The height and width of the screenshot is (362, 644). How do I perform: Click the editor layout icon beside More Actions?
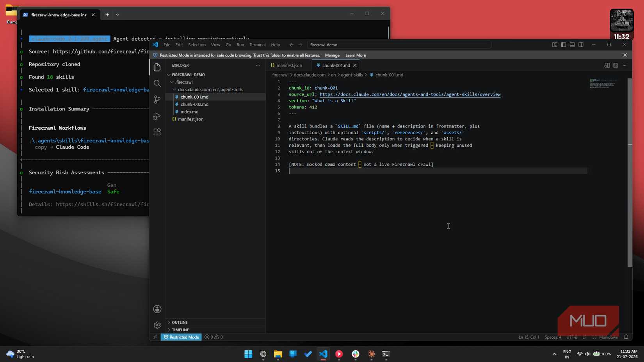click(x=616, y=66)
